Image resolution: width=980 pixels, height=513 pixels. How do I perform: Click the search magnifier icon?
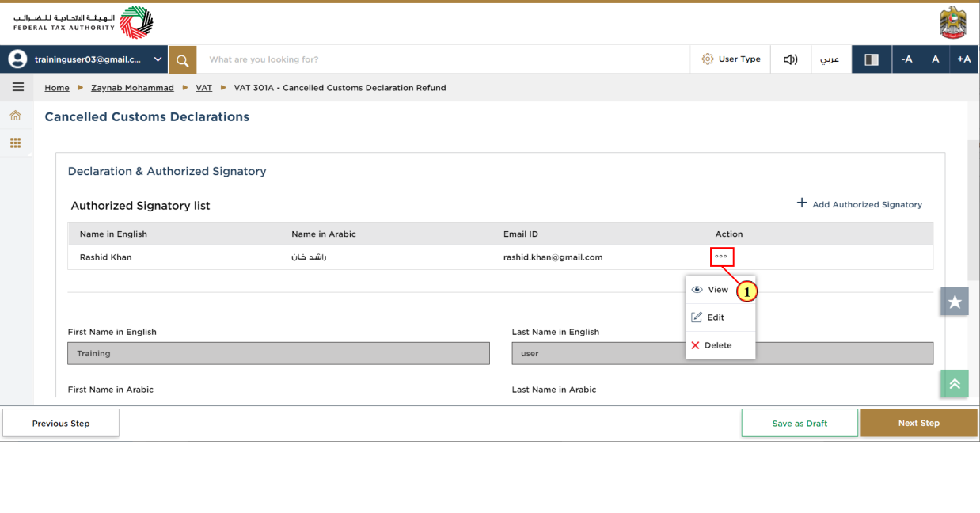click(x=182, y=59)
